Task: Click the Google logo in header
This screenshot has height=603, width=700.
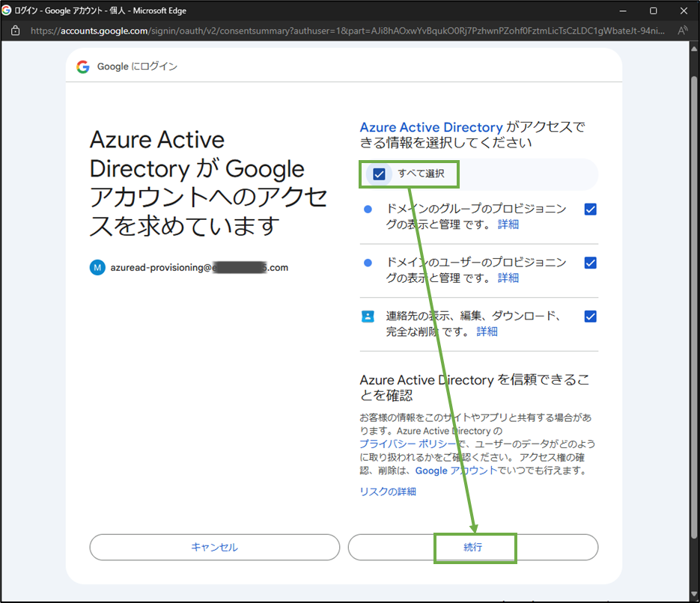Action: [x=83, y=67]
